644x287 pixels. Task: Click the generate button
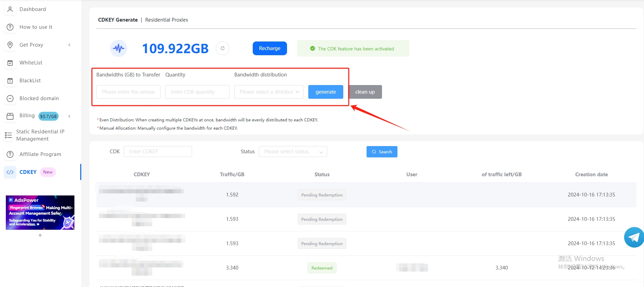[x=325, y=92]
